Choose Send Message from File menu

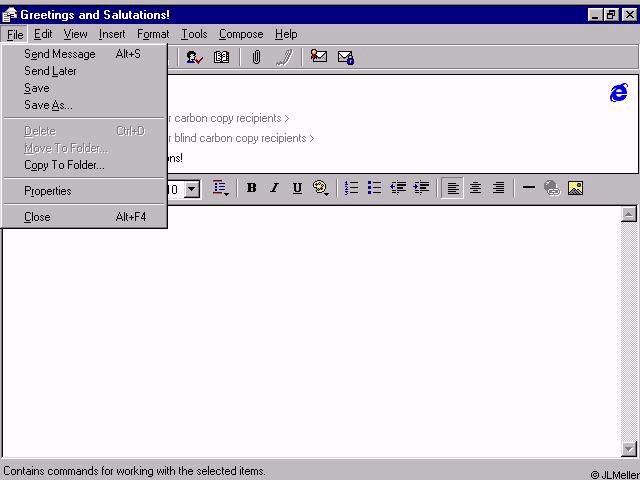[x=84, y=54]
